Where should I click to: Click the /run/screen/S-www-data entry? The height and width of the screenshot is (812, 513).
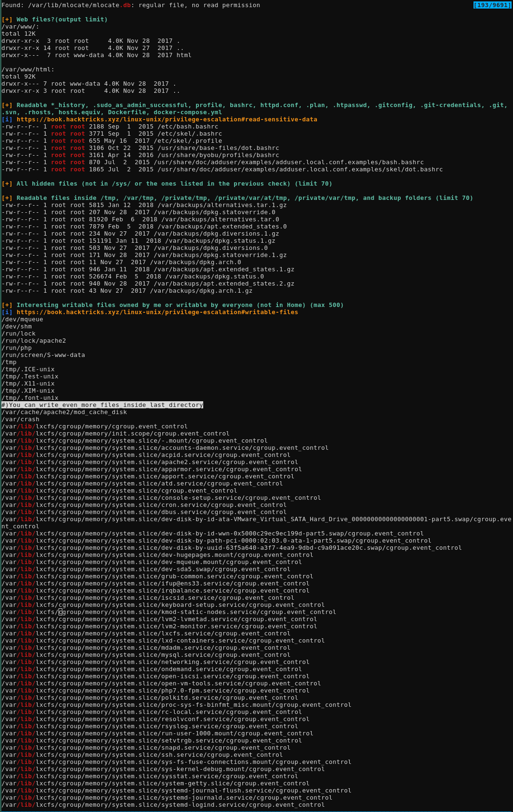(43, 355)
